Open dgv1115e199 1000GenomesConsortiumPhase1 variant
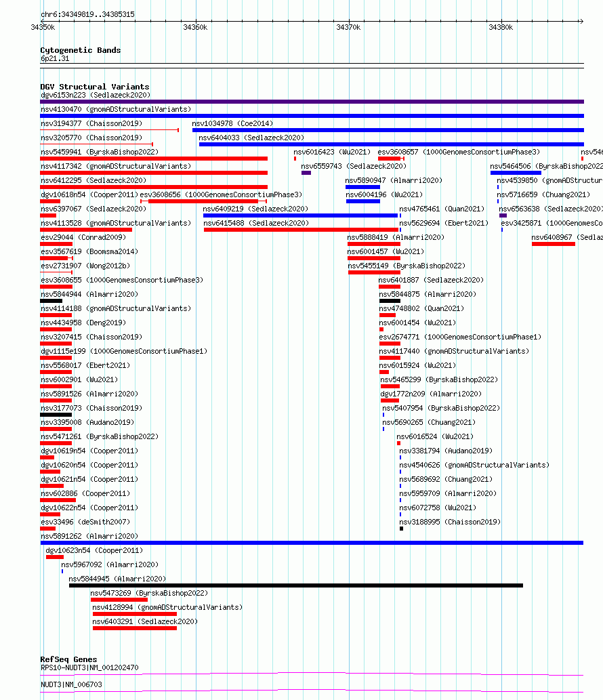603x700 pixels. click(x=123, y=352)
